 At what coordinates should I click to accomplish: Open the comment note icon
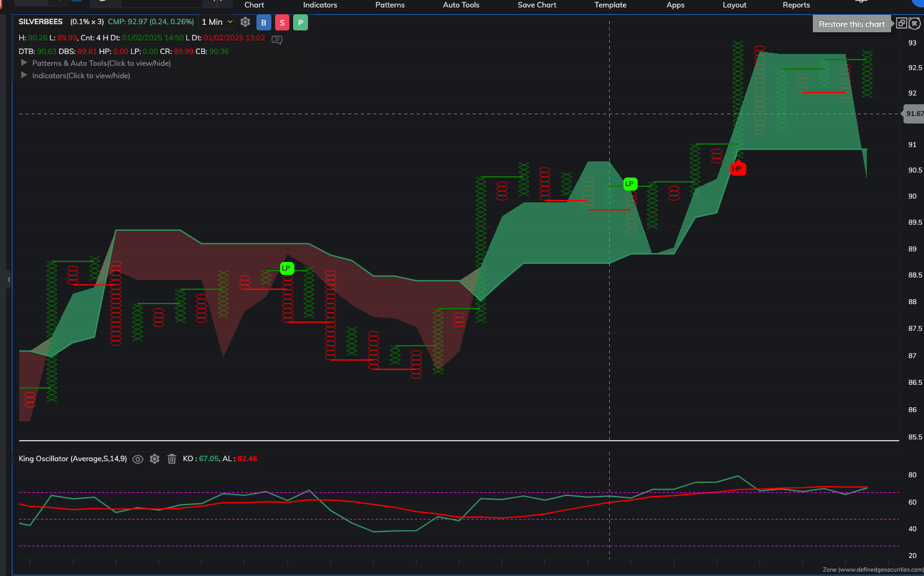pos(277,40)
